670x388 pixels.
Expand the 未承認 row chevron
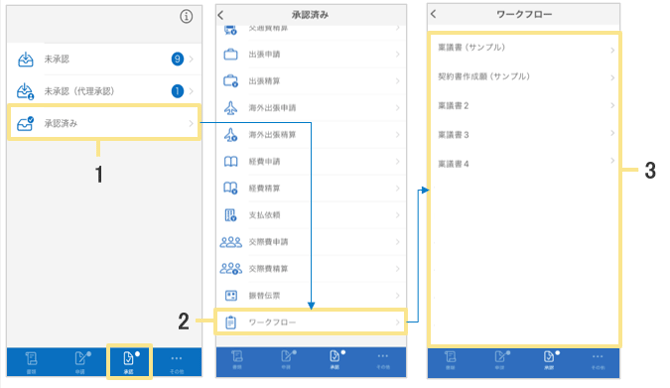pyautogui.click(x=191, y=59)
